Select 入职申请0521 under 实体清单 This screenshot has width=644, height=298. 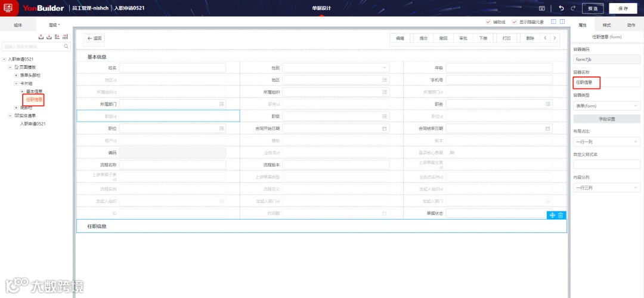click(32, 124)
